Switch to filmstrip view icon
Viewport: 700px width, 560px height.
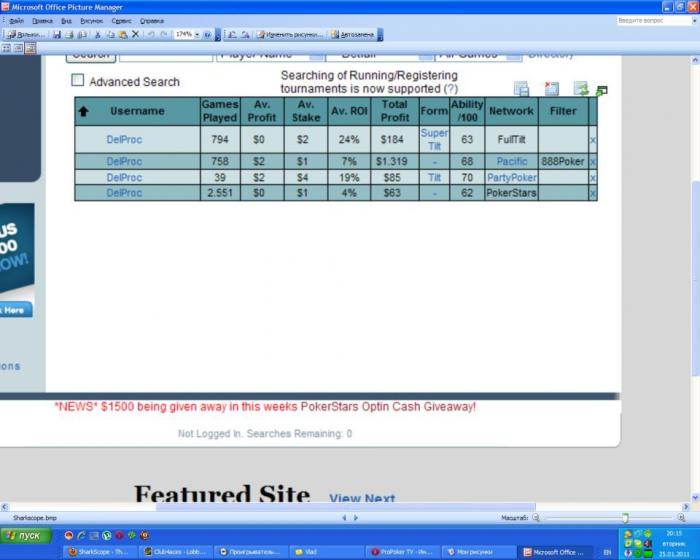click(x=18, y=48)
